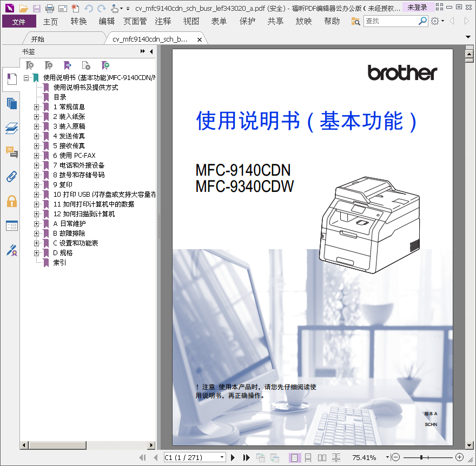Click zoom in plus button
The width and height of the screenshot is (476, 466).
click(x=460, y=457)
